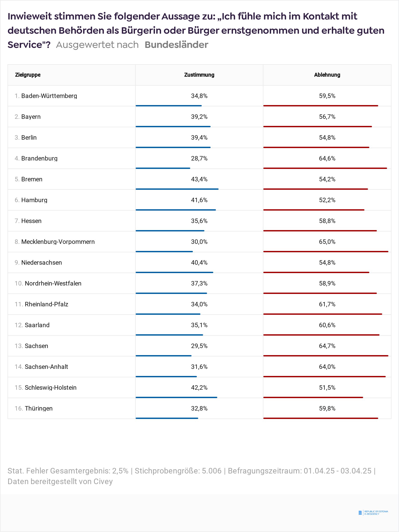Click Bremen's 43,4% Zustimmung value
The image size is (399, 532).
(199, 179)
